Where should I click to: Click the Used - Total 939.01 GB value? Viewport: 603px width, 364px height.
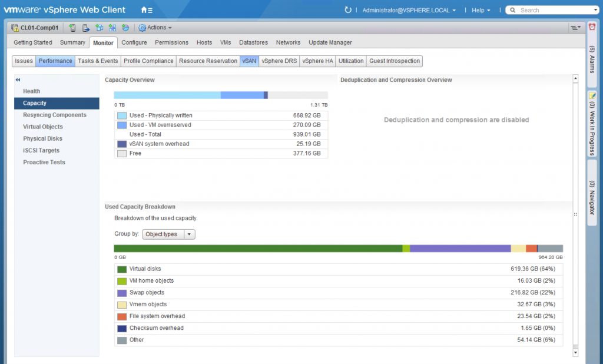pyautogui.click(x=306, y=134)
